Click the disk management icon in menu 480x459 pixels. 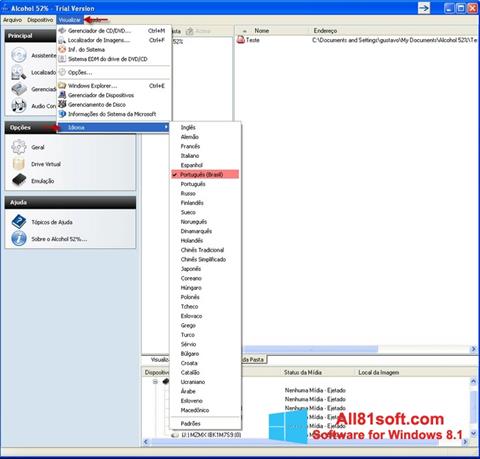pos(62,104)
